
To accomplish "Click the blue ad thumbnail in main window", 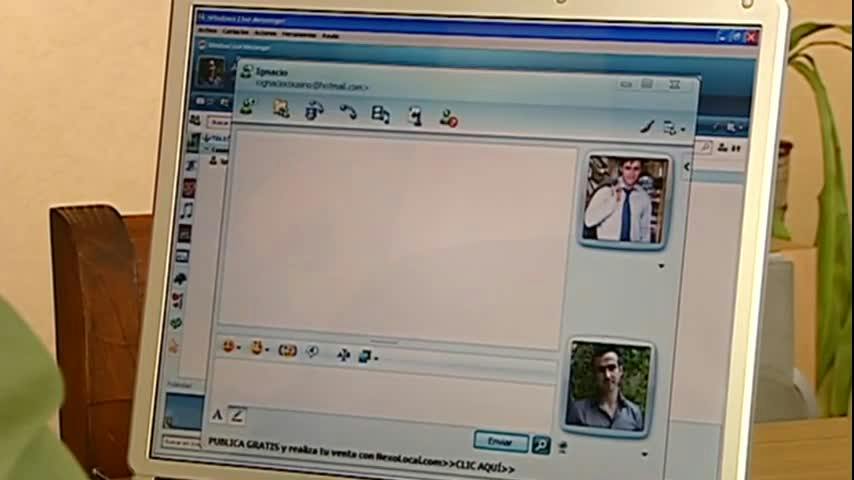I will (x=184, y=411).
